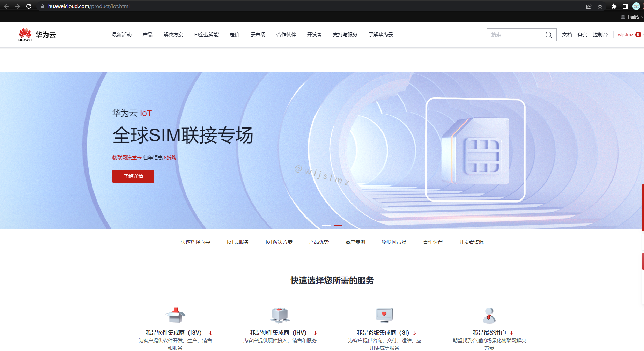The width and height of the screenshot is (644, 351).
Task: Click the red notification badge showing 9
Action: [x=638, y=35]
